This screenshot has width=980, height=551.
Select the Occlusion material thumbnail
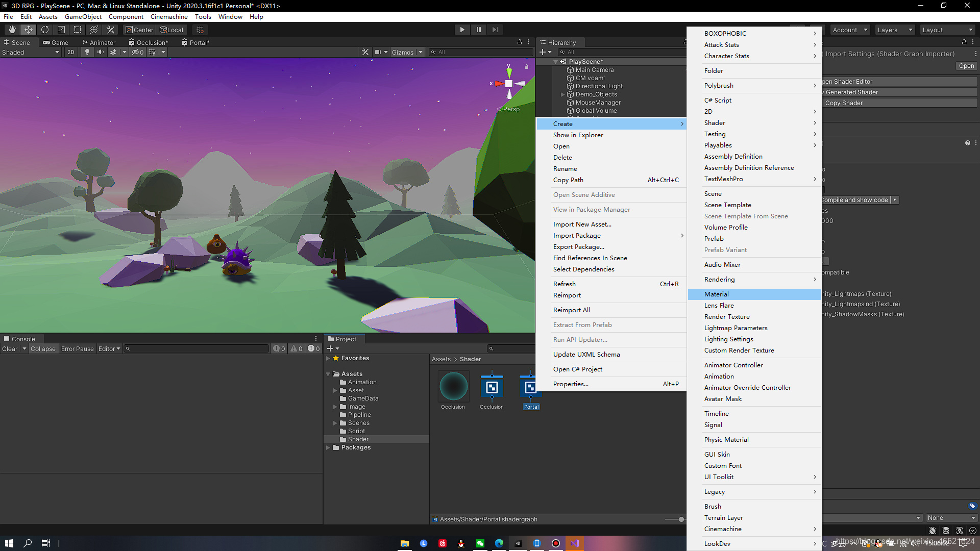coord(453,387)
